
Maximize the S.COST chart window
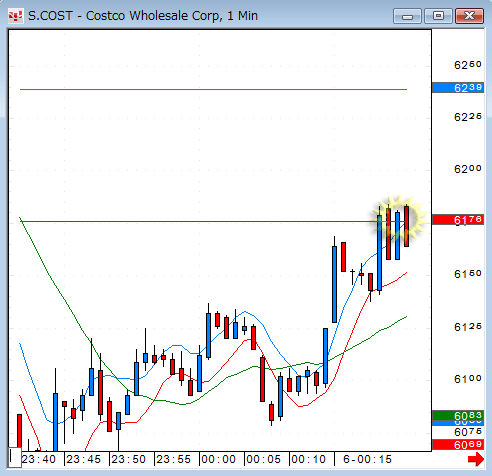coord(438,16)
